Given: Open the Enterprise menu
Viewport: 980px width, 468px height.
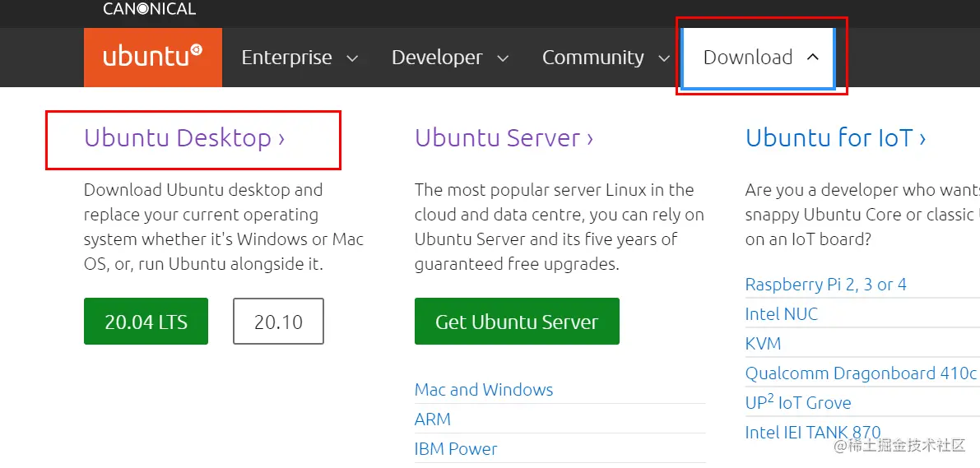Looking at the screenshot, I should tap(300, 58).
